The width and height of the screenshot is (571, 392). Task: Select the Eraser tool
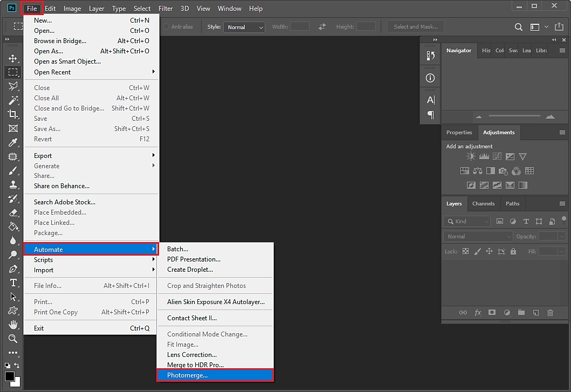point(13,212)
